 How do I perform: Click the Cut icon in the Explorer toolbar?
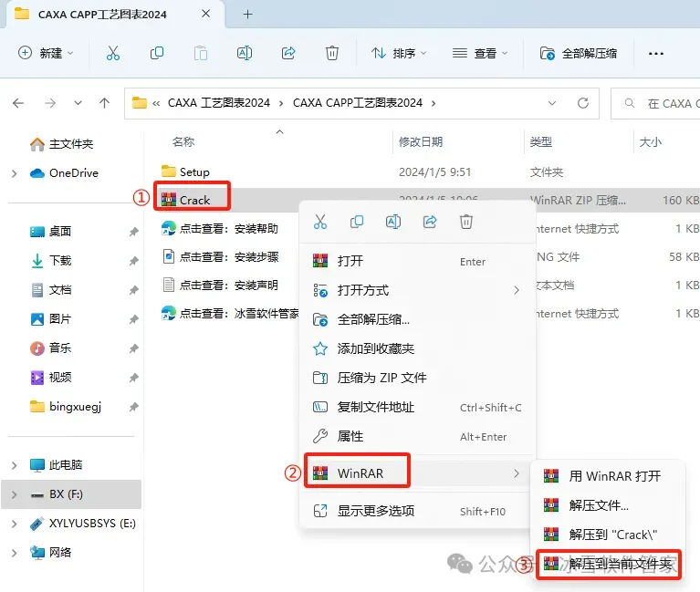pos(113,53)
